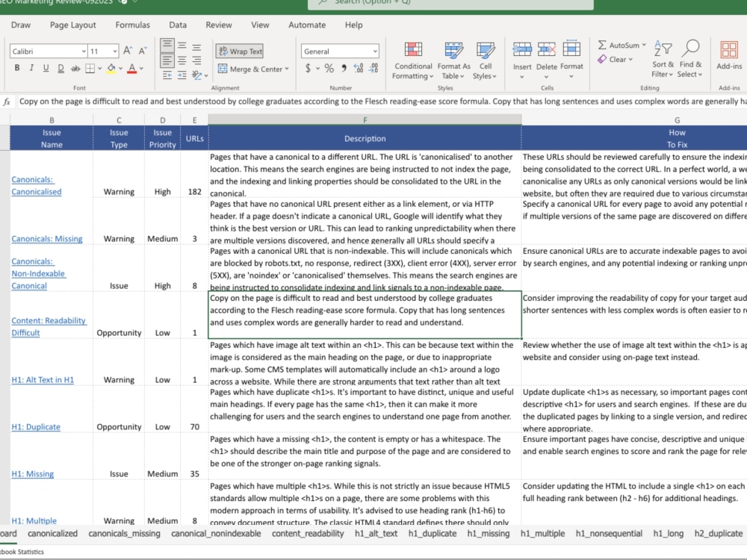Viewport: 747px width, 560px height.
Task: Expand the fill color dropdown arrow
Action: [120, 68]
